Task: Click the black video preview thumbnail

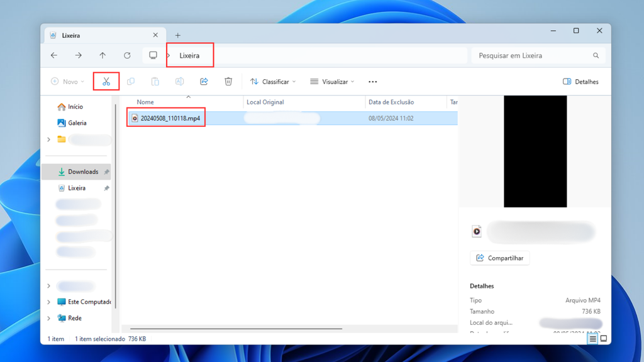Action: pos(535,151)
